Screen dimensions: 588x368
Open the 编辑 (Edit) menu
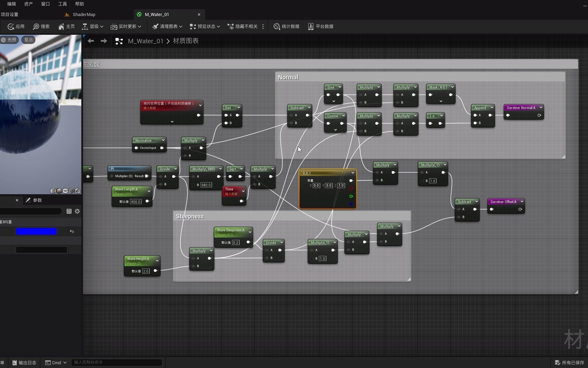(12, 4)
